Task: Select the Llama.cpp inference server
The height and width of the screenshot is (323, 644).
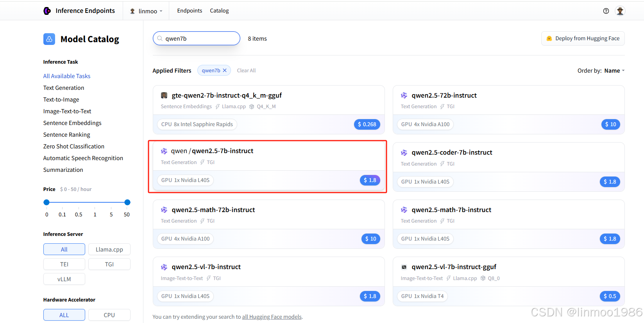Action: [109, 249]
